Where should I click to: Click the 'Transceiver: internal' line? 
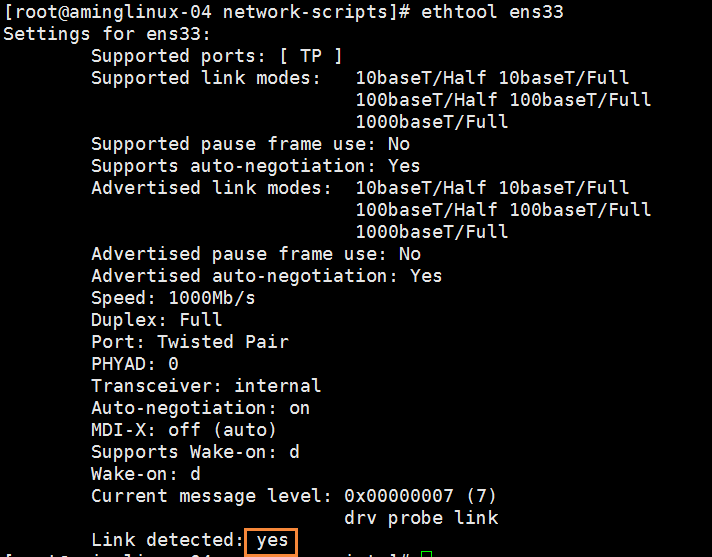[x=206, y=386]
